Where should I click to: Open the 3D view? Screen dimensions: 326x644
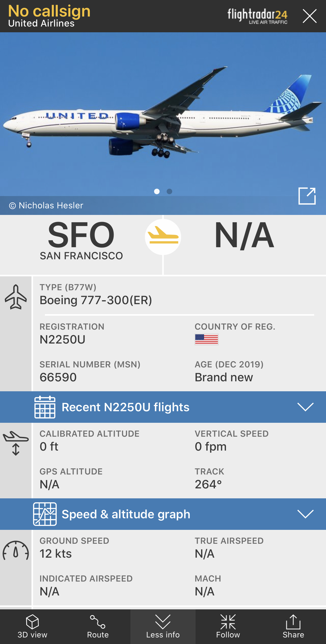(x=33, y=626)
